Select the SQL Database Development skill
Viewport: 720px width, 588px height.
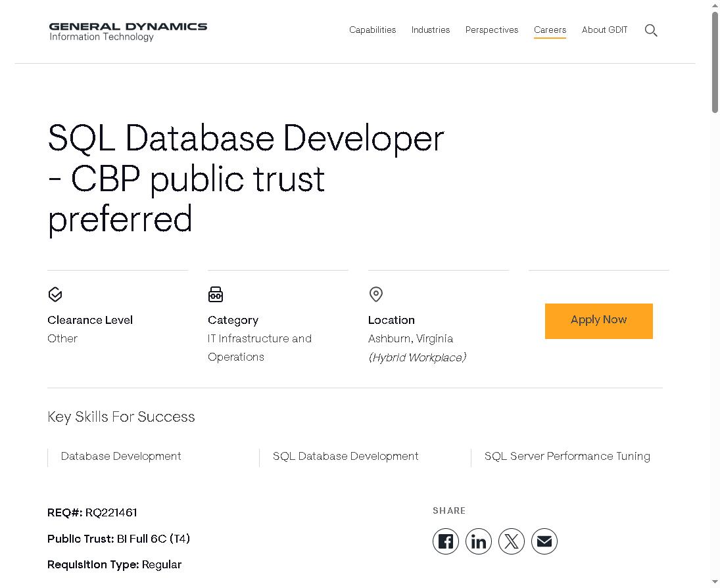[x=346, y=457]
